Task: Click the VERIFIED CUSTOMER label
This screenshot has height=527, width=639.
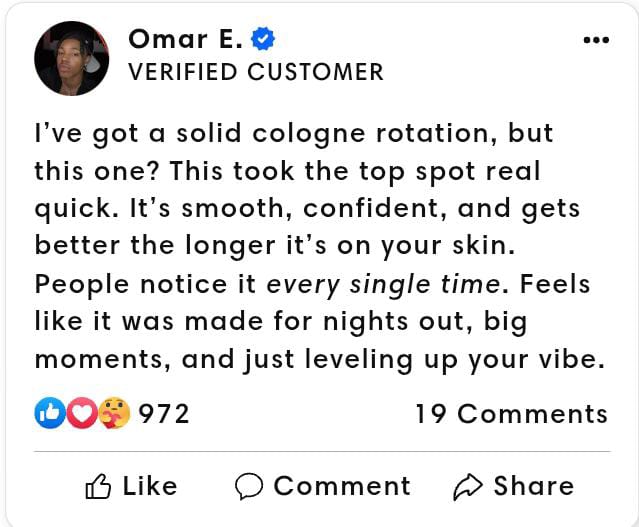Action: pyautogui.click(x=256, y=72)
